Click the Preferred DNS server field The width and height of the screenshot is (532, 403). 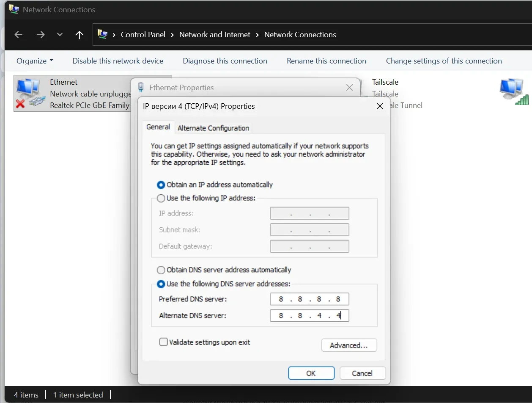(309, 299)
